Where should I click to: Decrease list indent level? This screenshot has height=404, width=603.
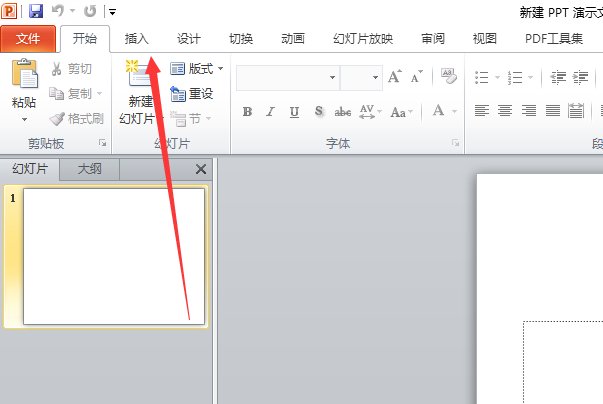tap(558, 77)
